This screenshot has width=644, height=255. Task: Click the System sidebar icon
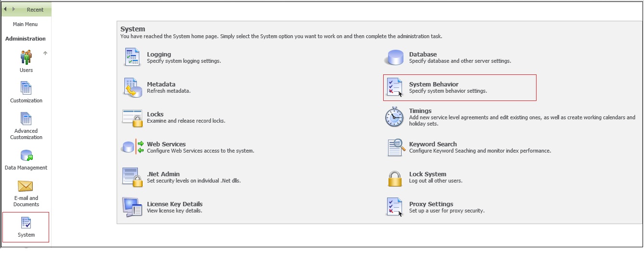(26, 223)
